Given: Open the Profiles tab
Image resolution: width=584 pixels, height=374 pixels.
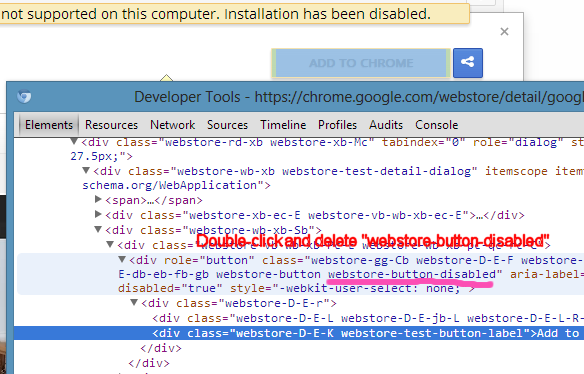Looking at the screenshot, I should (337, 125).
